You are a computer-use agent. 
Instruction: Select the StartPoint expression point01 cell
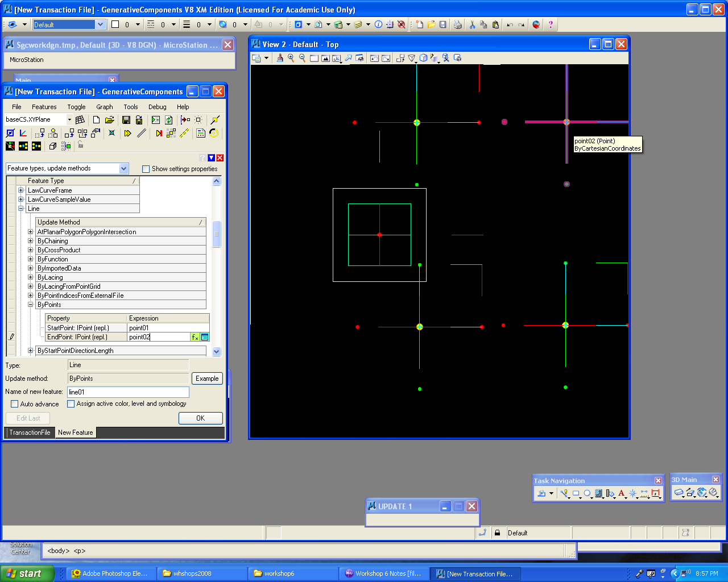(168, 328)
